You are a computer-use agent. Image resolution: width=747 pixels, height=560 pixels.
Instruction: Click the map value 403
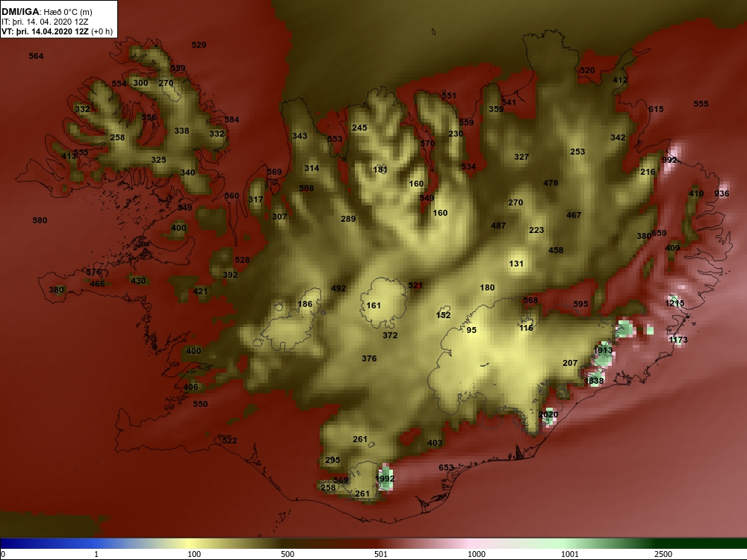click(x=435, y=443)
